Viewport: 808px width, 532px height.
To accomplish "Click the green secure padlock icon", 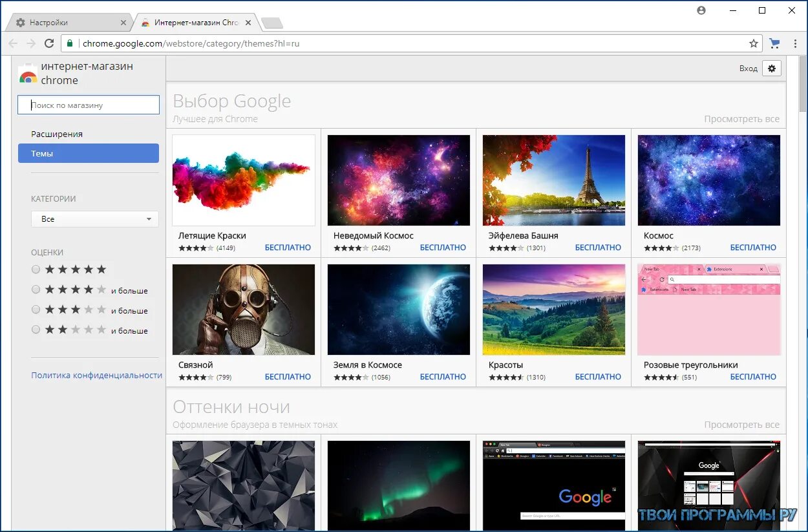I will click(70, 43).
